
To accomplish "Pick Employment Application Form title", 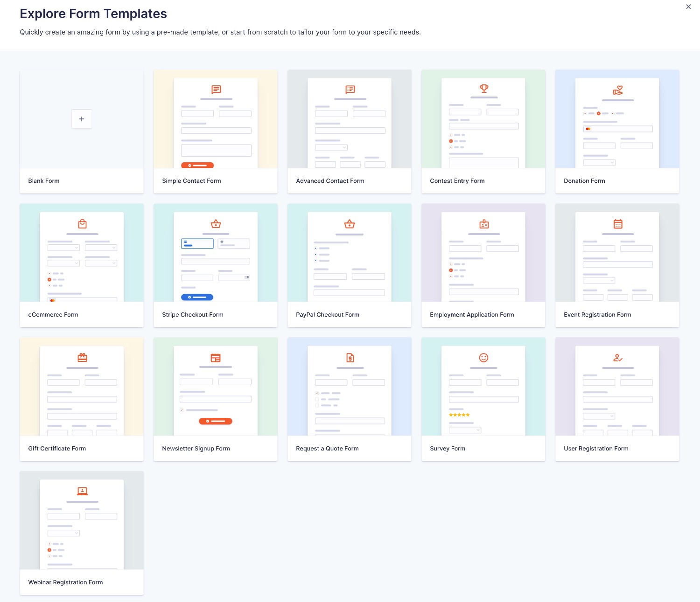I will point(472,315).
